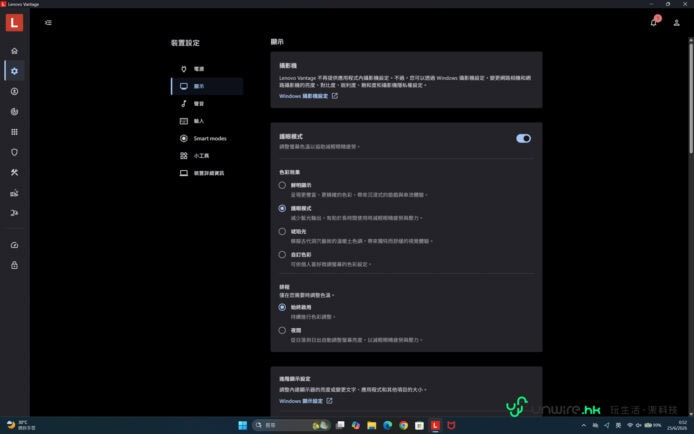This screenshot has width=694, height=434.
Task: Launch Google Chrome from the taskbar
Action: 403,425
